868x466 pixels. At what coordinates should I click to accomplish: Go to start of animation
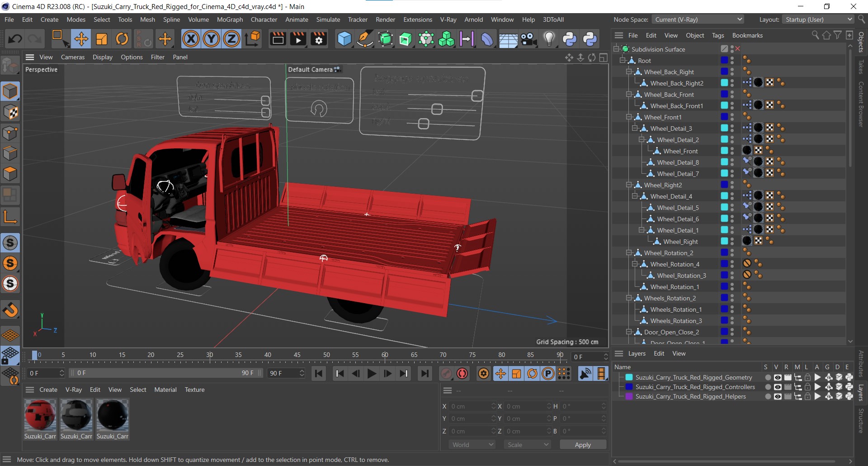319,374
